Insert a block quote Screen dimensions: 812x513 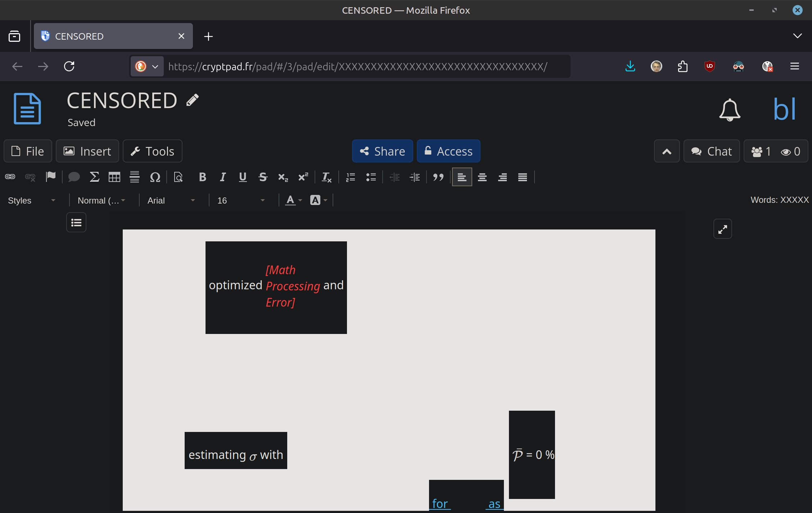[x=438, y=177]
